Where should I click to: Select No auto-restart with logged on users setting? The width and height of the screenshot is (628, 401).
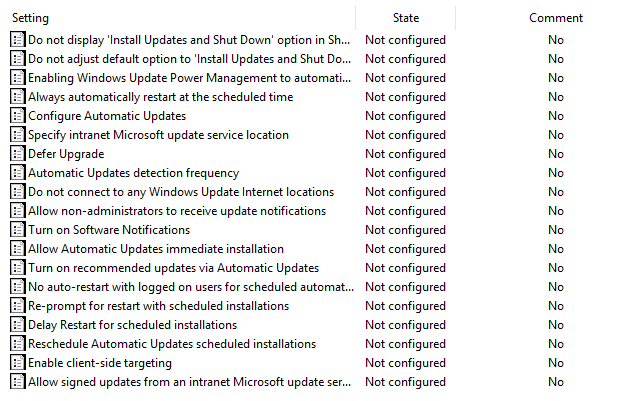coord(191,287)
